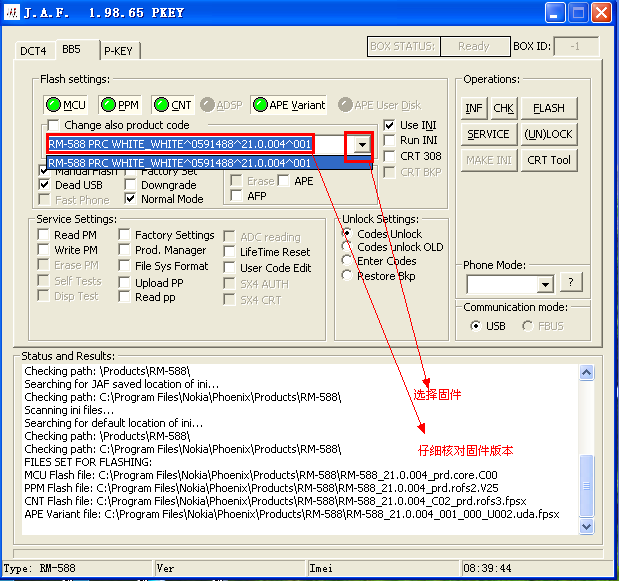The image size is (619, 581).
Task: Click the Ready box status field
Action: pyautogui.click(x=475, y=47)
